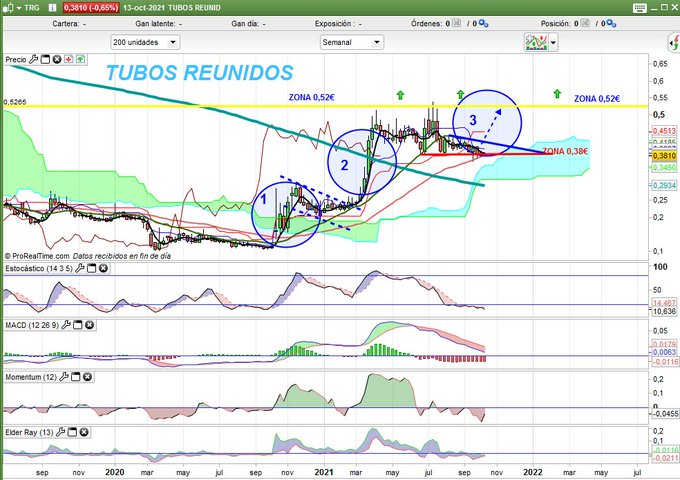Remove the Estocástico indicator panel
This screenshot has height=480, width=680.
[103, 268]
